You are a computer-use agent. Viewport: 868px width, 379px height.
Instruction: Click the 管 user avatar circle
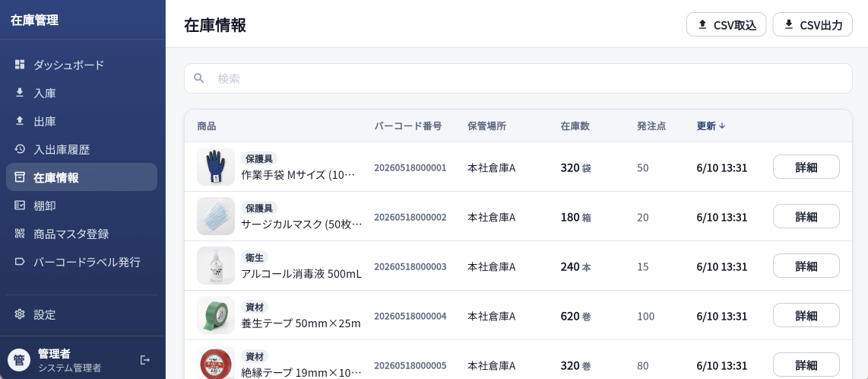coord(19,360)
